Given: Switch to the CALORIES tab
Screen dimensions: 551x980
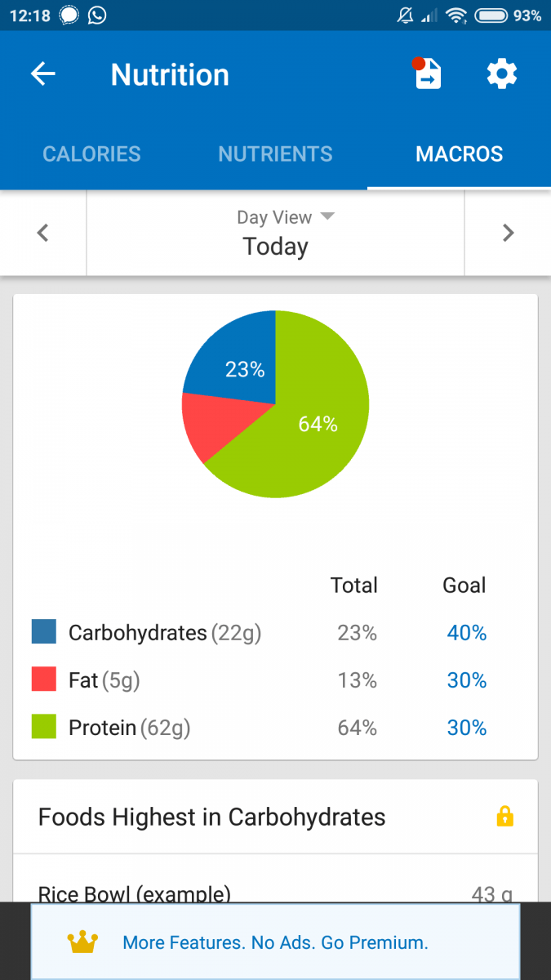Looking at the screenshot, I should 91,154.
